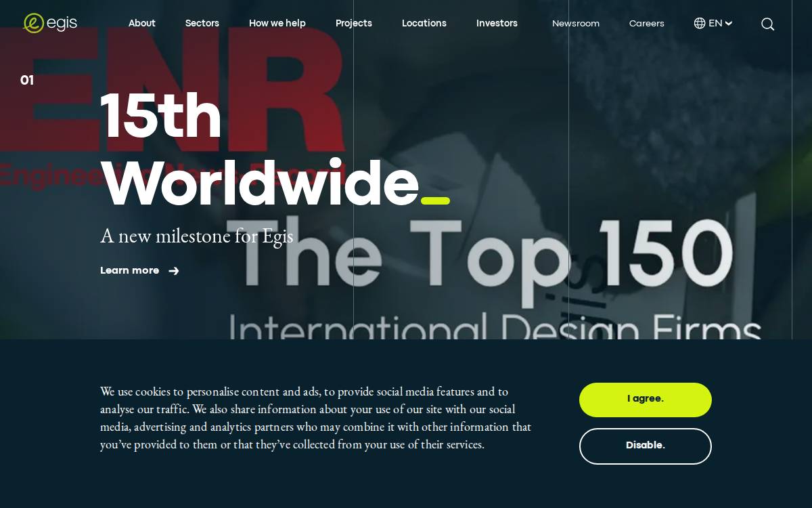
Task: Open the Sectors menu
Action: [202, 23]
